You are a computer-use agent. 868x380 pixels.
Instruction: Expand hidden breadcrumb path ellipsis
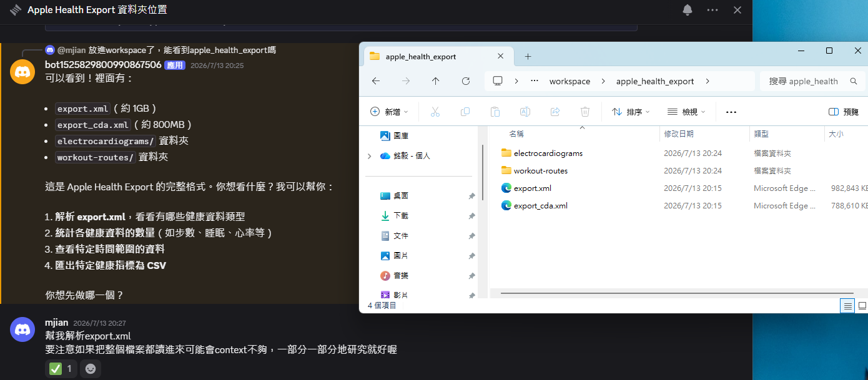[535, 81]
